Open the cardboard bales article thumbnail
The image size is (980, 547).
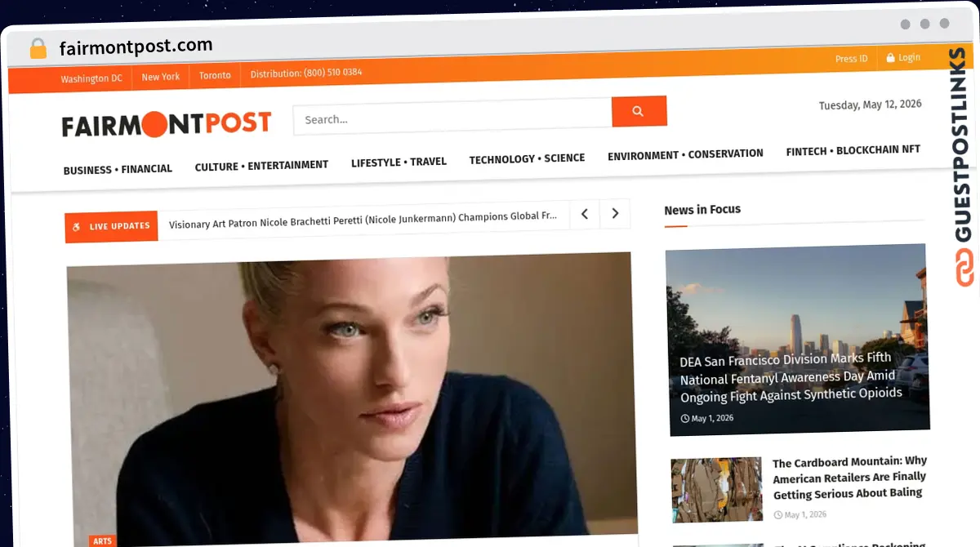(716, 490)
